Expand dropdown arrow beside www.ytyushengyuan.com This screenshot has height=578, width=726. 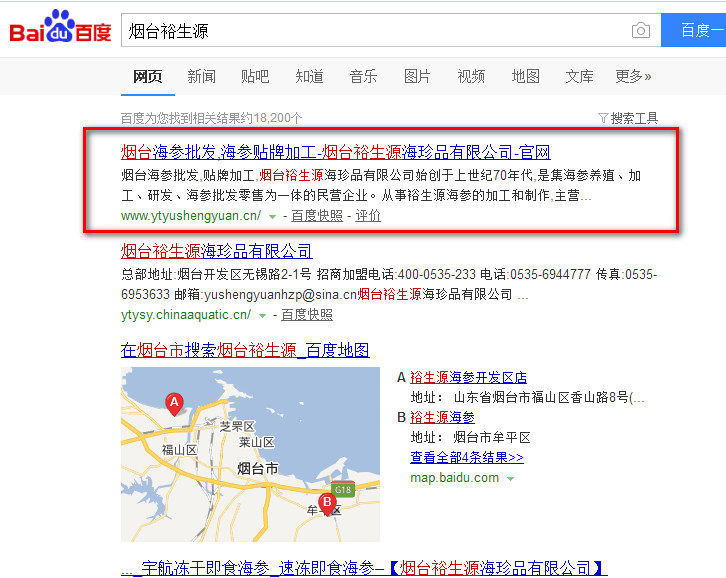click(x=272, y=216)
